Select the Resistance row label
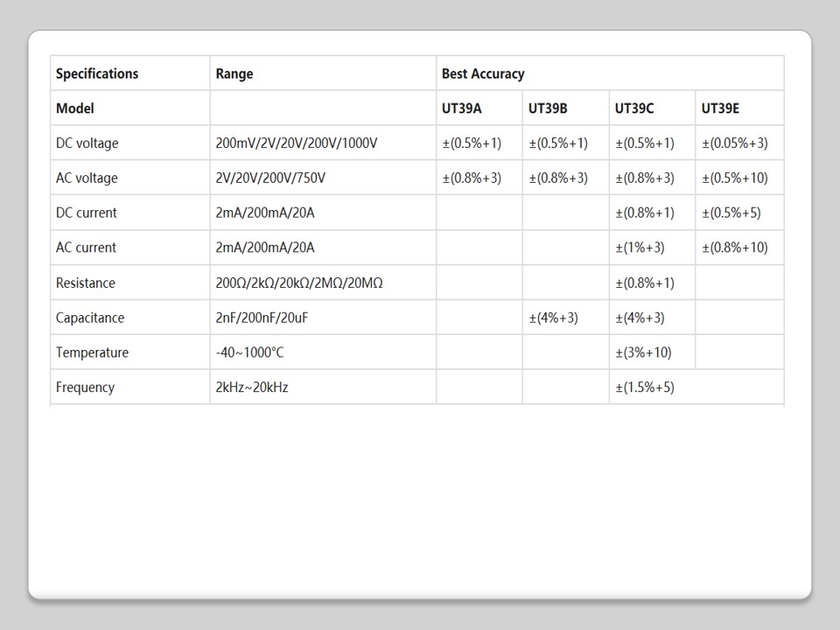Screen dimensions: 840x630 point(85,283)
